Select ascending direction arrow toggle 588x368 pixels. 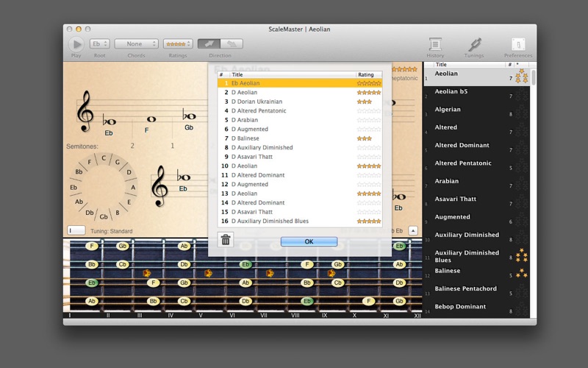[209, 44]
